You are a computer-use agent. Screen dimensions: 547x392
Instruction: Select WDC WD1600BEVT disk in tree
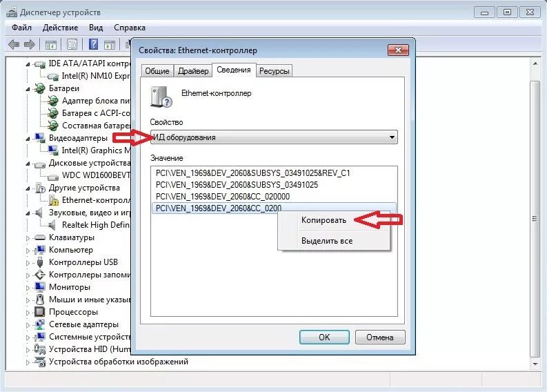click(96, 175)
